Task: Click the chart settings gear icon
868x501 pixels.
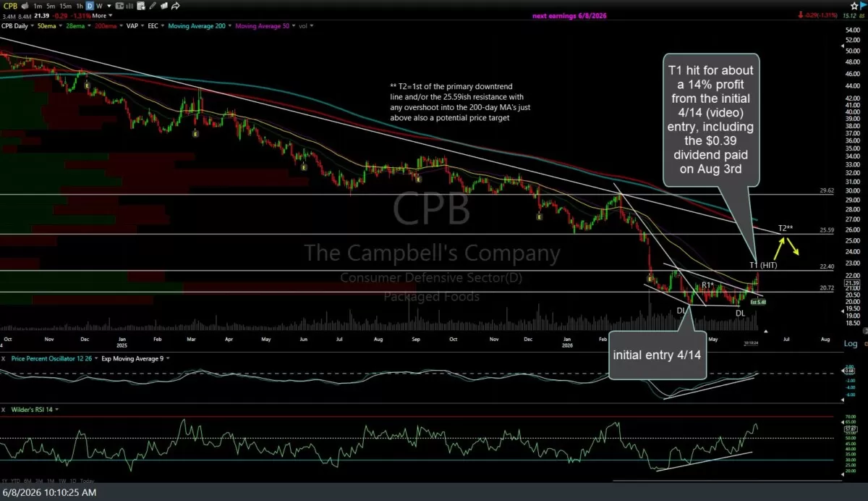Action: (865, 344)
